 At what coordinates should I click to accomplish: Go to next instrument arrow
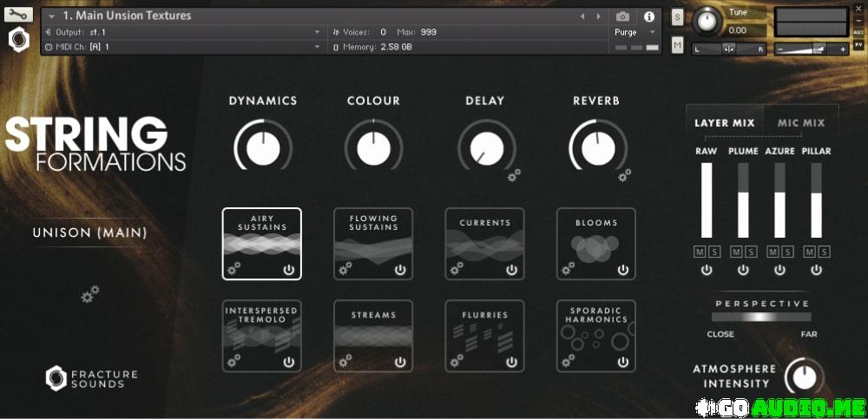point(598,16)
